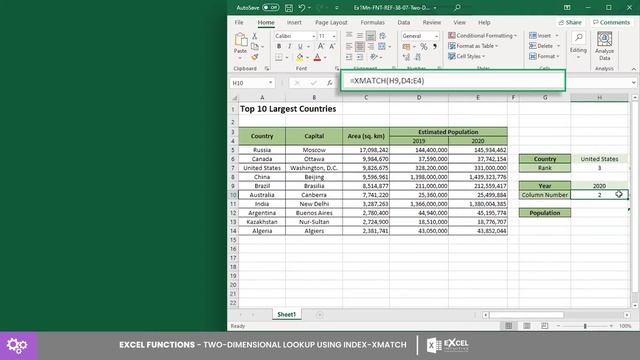Viewport: 640px width, 360px height.
Task: Click the Decrease Decimal icon
Action: (x=418, y=58)
